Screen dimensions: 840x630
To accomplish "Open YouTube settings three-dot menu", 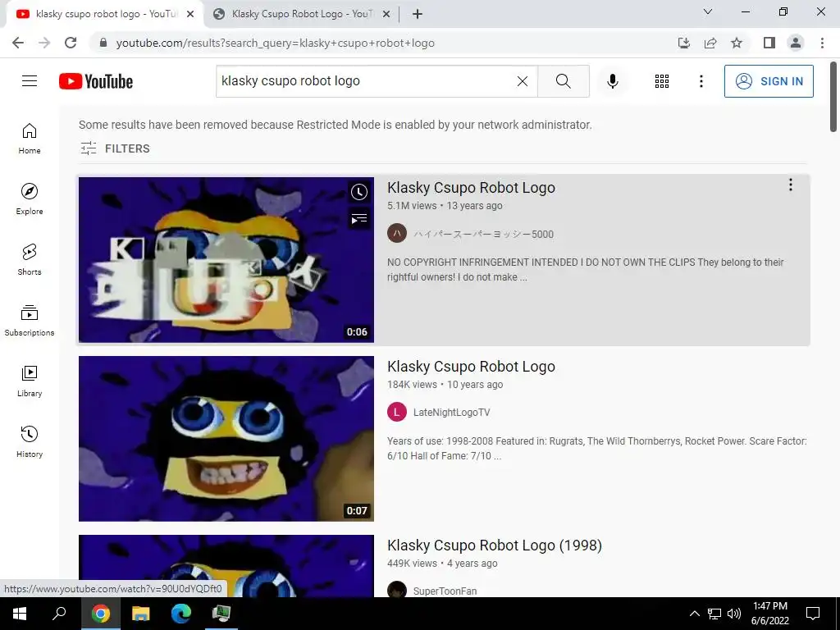I will (701, 81).
